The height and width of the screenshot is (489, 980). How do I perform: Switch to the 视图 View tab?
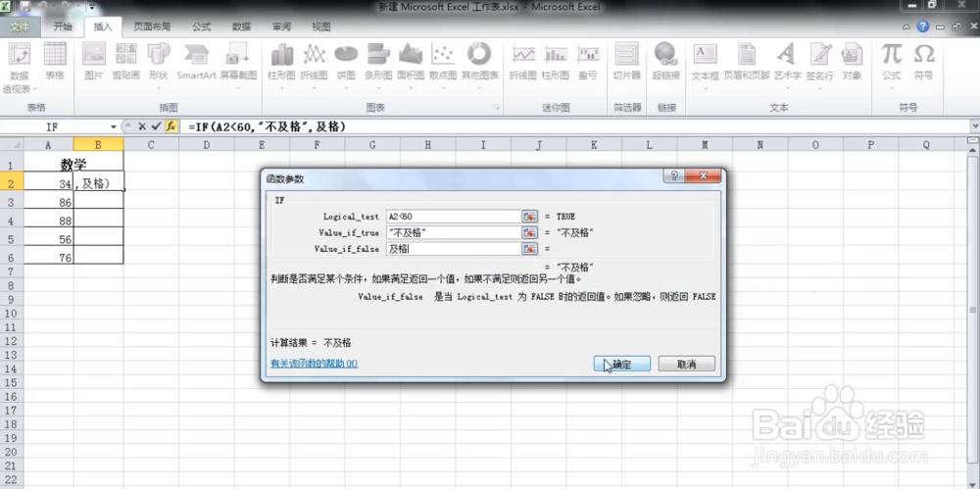321,26
